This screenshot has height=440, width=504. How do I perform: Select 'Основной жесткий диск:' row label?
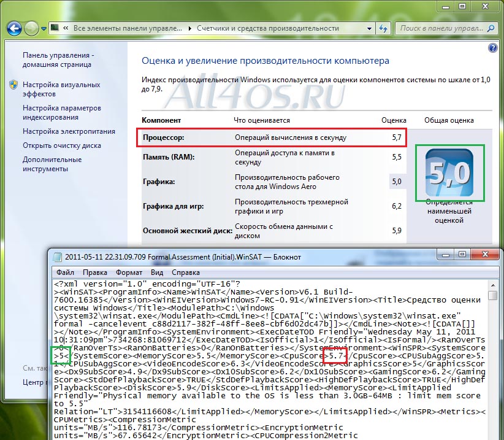(x=188, y=231)
